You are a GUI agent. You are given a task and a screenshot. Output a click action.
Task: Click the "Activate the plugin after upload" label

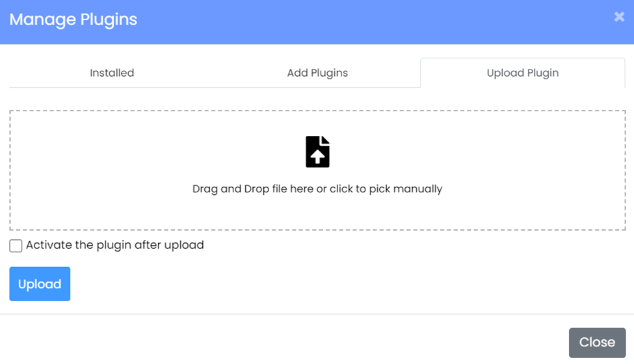114,245
